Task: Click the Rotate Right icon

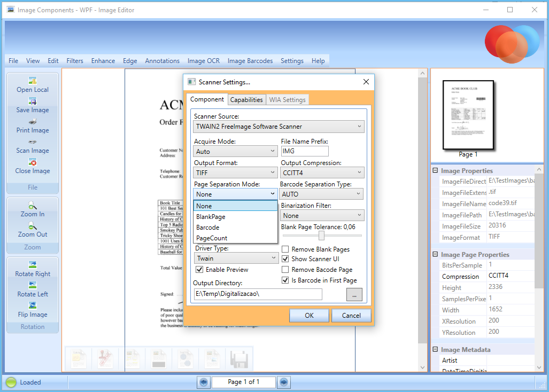Action: [33, 265]
